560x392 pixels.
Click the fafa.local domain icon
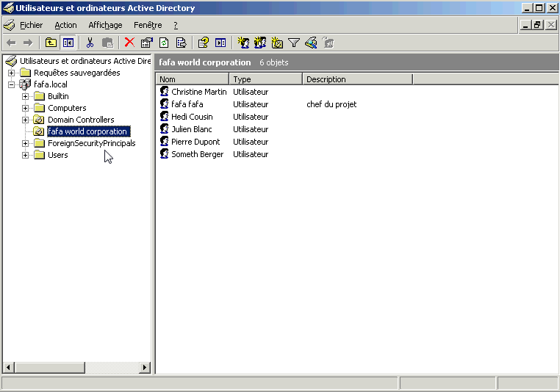[25, 84]
